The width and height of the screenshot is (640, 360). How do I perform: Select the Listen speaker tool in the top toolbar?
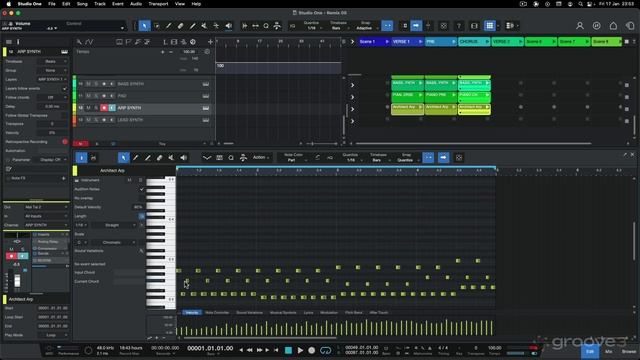coord(229,26)
